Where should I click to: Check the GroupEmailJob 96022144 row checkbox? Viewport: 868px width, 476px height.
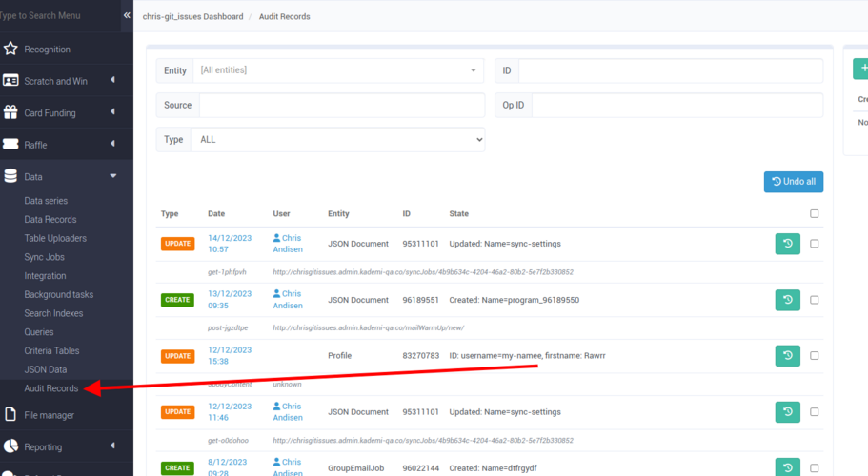tap(814, 467)
